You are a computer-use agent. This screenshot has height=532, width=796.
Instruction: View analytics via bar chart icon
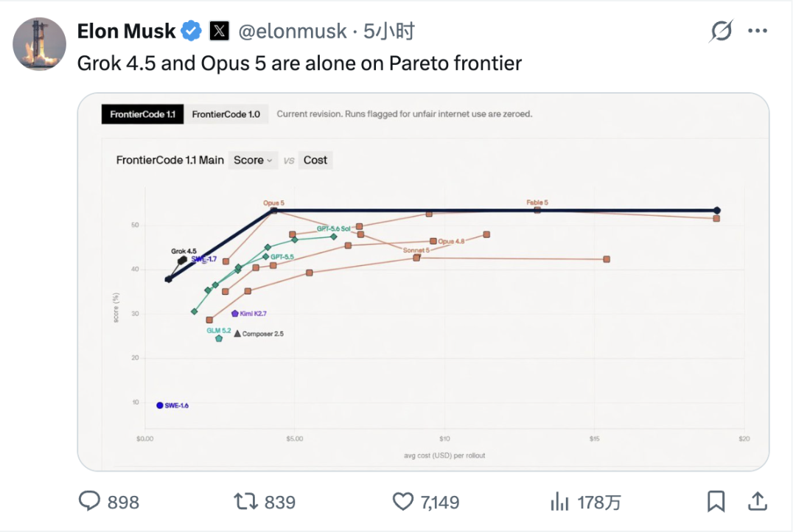point(559,502)
